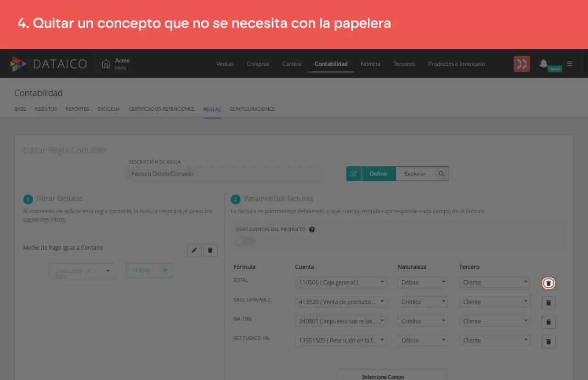Open the Seleccione Campo selector

click(392, 374)
